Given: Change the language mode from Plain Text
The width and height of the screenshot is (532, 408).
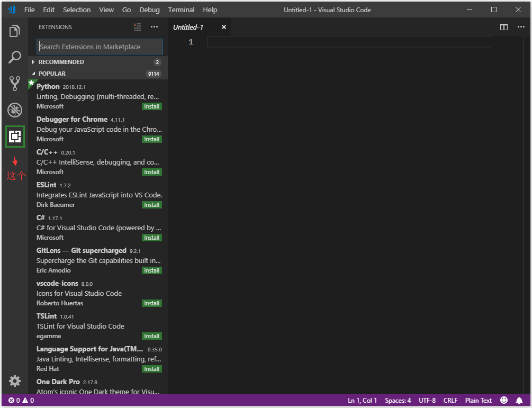Looking at the screenshot, I should pos(478,401).
